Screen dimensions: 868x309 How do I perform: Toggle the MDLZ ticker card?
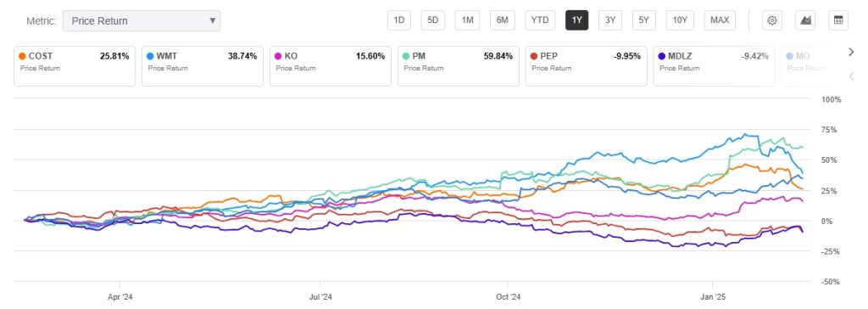pyautogui.click(x=714, y=66)
